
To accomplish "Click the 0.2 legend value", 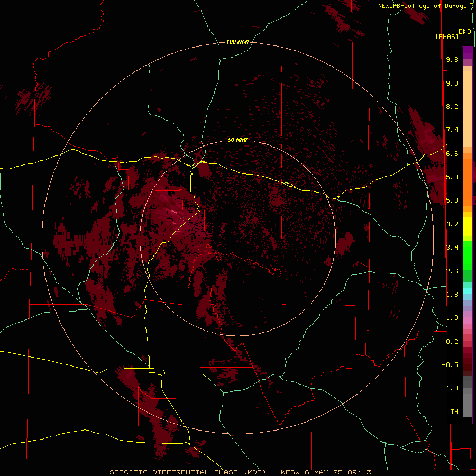I will point(452,342).
